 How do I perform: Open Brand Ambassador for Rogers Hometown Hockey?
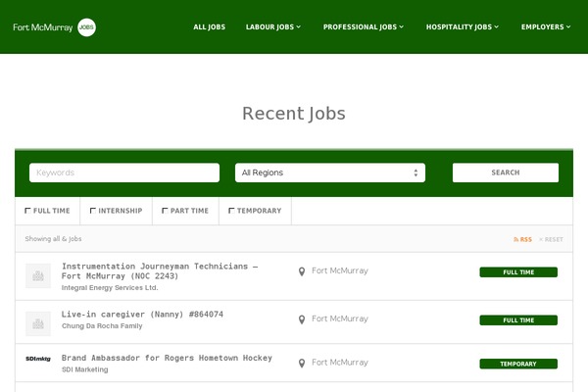167,358
